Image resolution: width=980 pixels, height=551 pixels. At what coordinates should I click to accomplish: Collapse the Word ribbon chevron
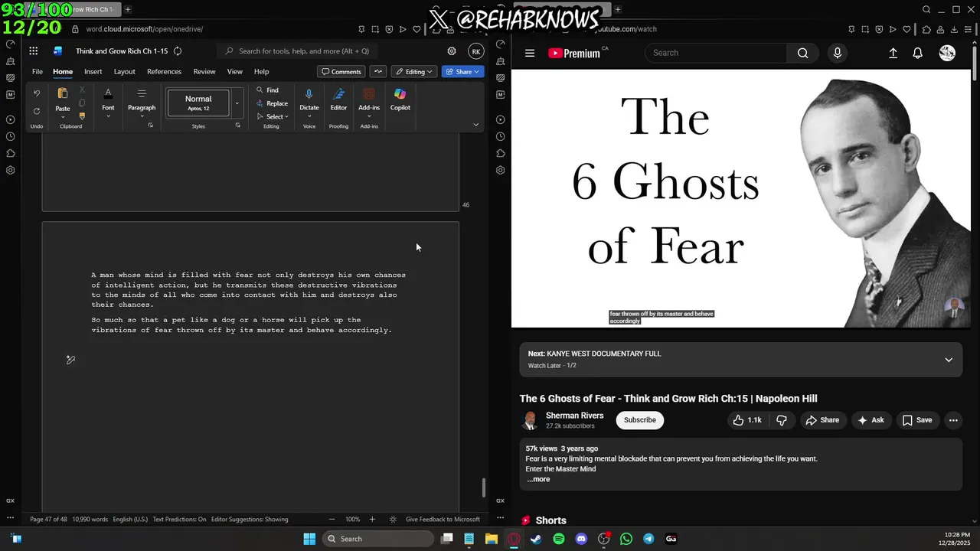point(475,125)
